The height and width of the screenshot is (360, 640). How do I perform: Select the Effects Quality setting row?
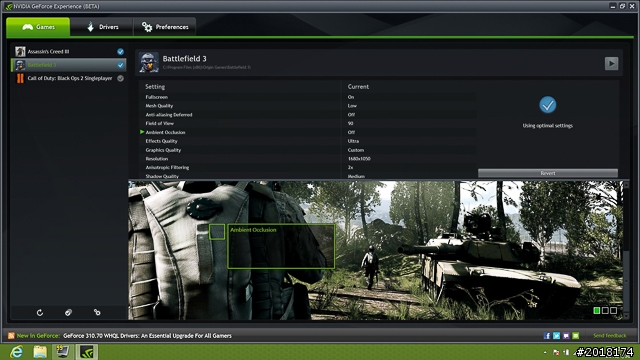(307, 141)
